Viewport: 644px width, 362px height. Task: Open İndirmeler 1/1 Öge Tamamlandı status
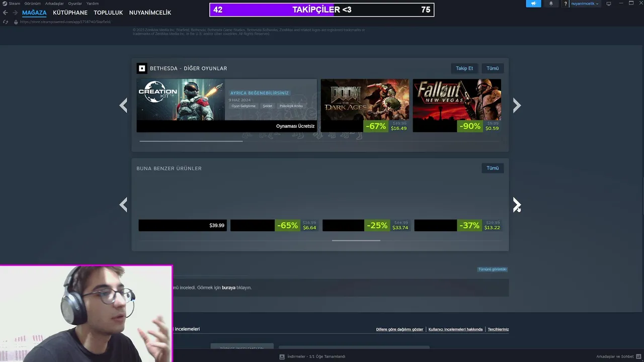click(316, 356)
